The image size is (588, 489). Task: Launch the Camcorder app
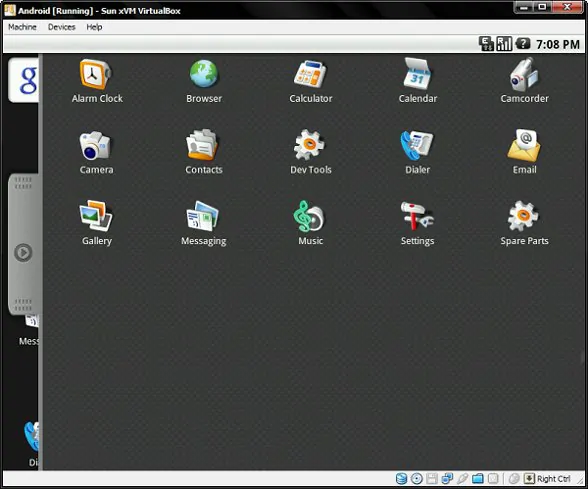click(x=524, y=81)
